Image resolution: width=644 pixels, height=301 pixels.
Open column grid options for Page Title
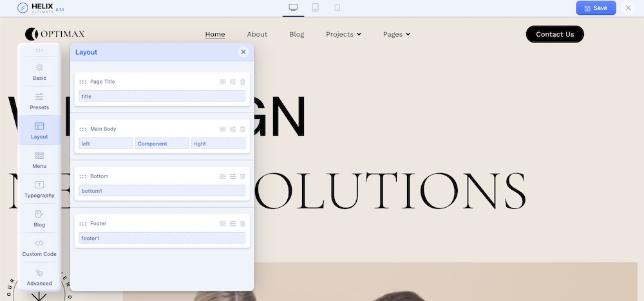223,82
